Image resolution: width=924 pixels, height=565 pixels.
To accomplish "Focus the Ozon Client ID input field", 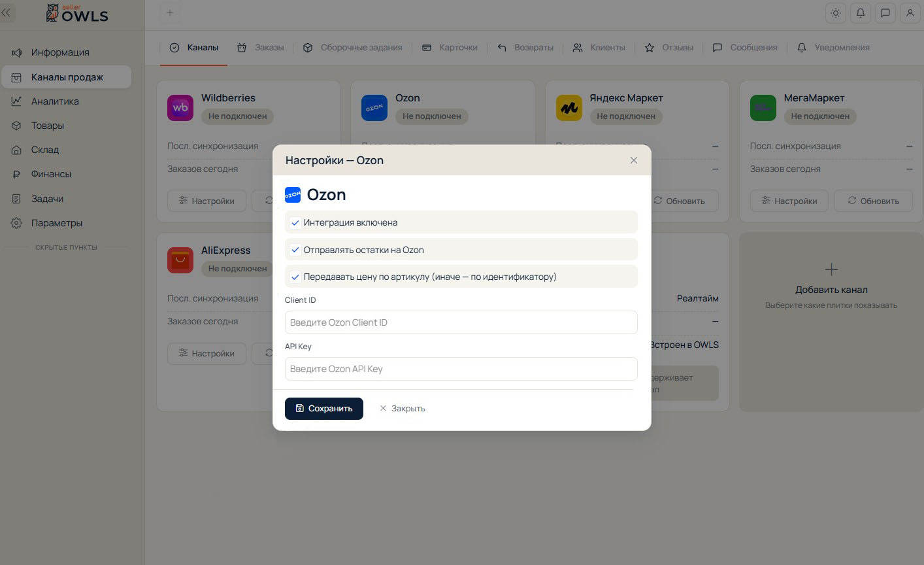I will click(461, 322).
